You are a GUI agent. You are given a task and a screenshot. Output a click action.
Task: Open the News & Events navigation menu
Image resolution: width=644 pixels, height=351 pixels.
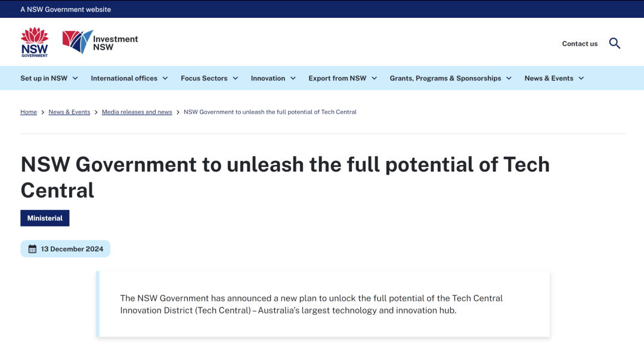(549, 78)
